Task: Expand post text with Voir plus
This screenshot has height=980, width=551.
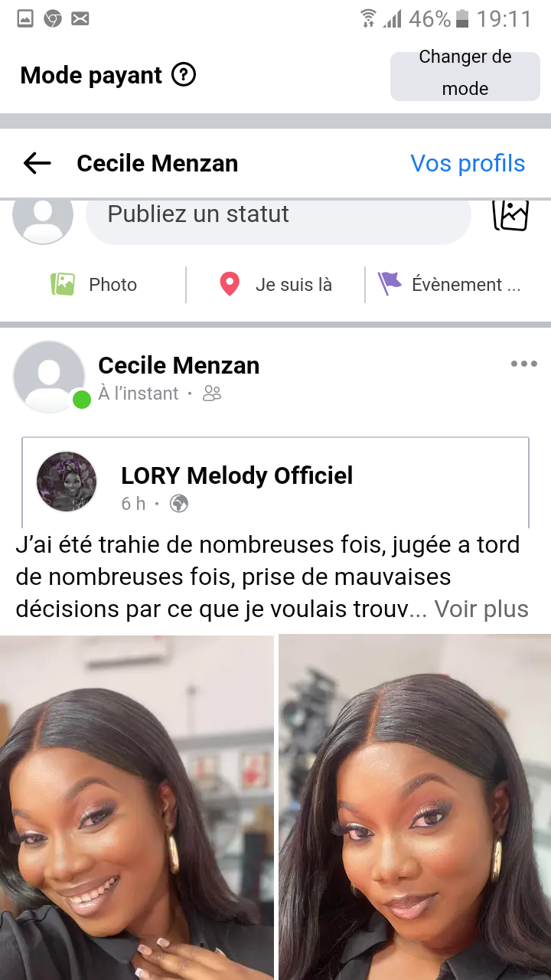Action: click(x=481, y=609)
